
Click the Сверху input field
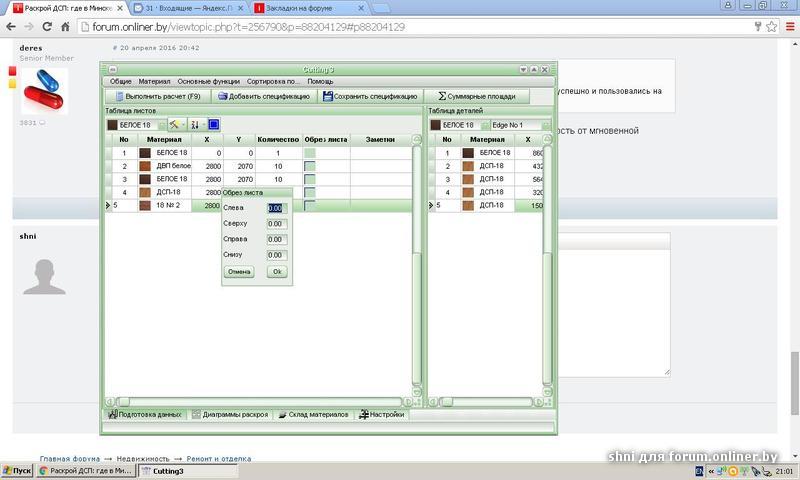tap(276, 224)
